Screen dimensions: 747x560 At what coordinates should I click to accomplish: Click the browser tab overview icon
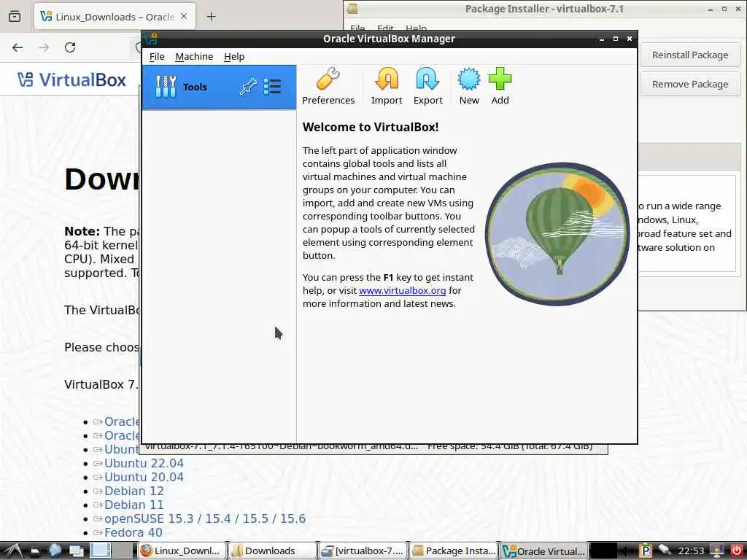point(15,17)
